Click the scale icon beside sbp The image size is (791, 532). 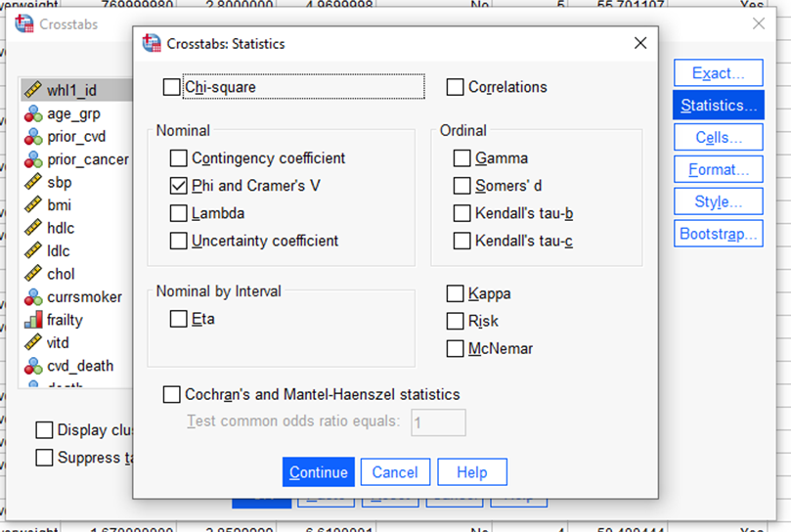32,182
